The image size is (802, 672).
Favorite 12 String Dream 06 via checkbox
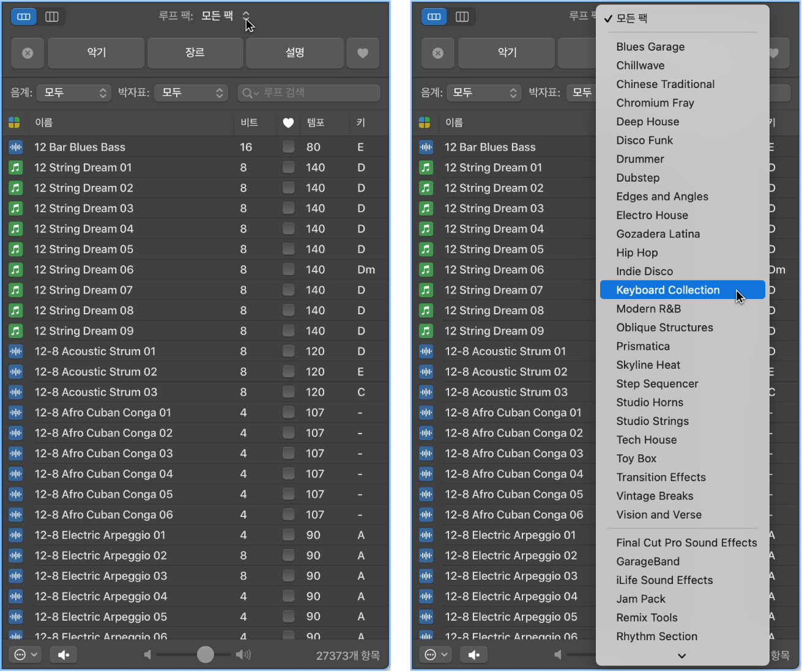tap(288, 270)
